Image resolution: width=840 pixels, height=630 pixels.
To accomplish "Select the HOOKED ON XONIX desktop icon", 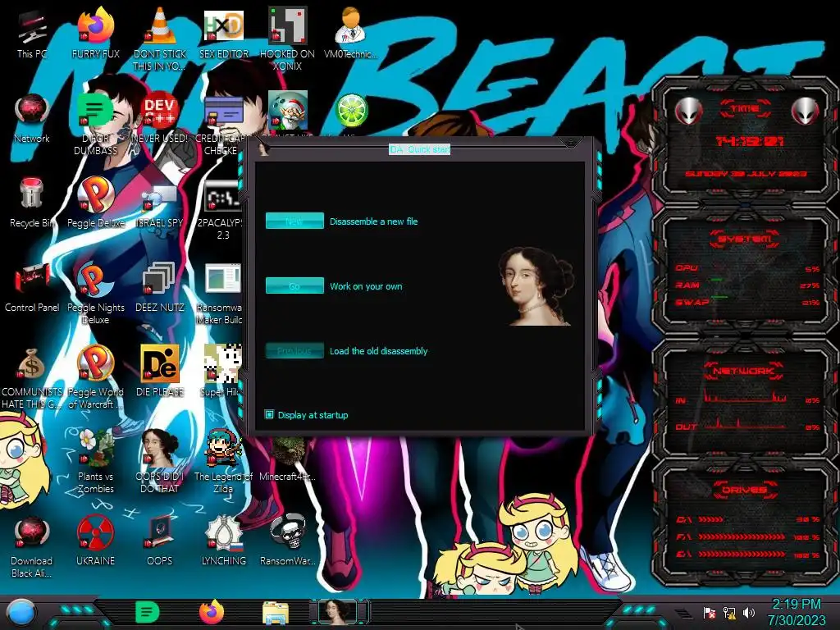I will tap(287, 39).
